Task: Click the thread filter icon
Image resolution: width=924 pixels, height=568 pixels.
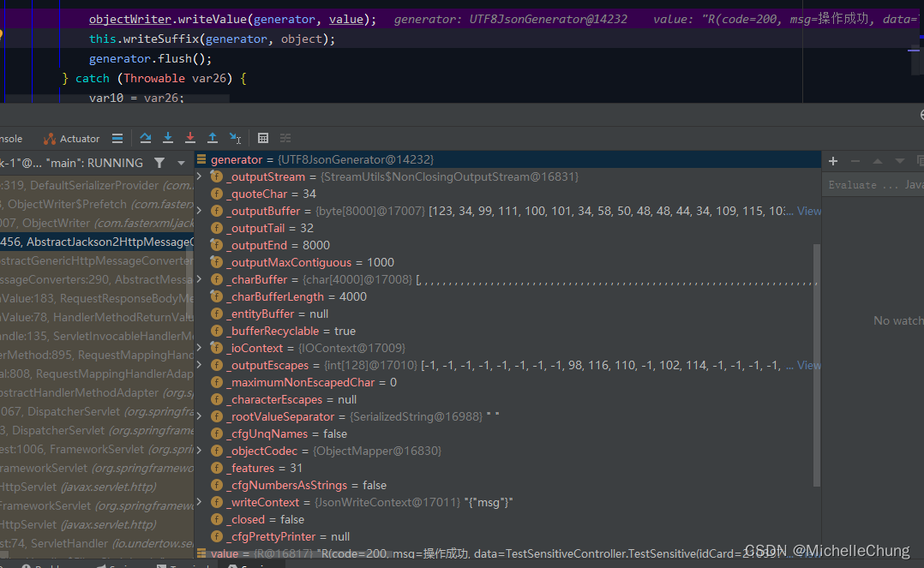Action: coord(160,162)
